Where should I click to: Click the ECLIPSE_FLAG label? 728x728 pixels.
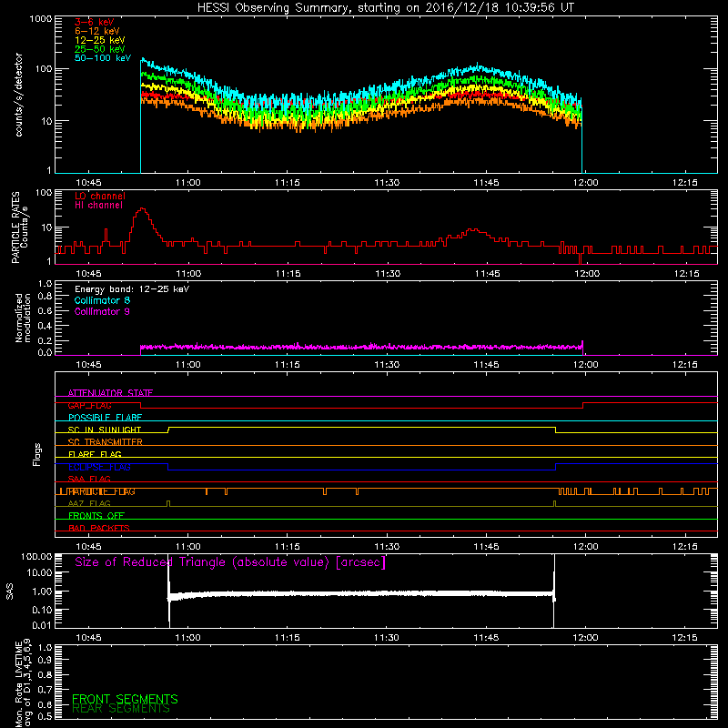[99, 467]
